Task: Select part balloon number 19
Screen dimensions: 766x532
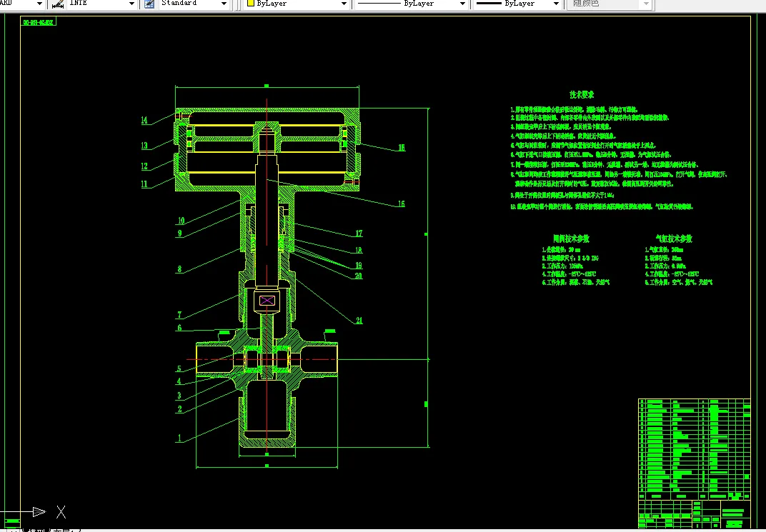Action: coord(359,266)
